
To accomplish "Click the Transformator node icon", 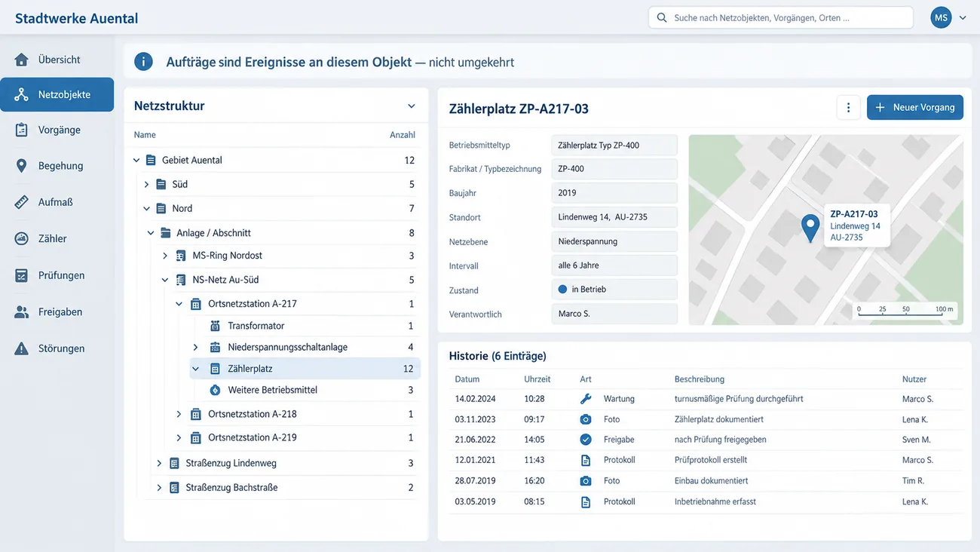I will [215, 326].
